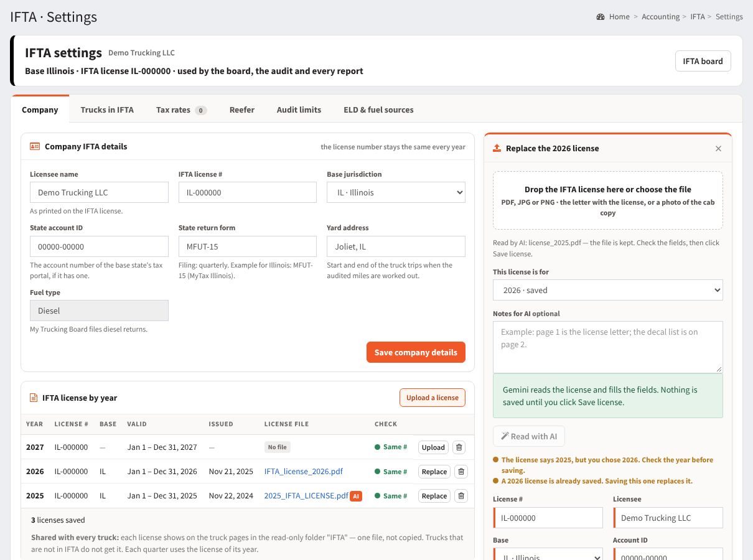
Task: Delete the 2027 license row
Action: click(459, 447)
